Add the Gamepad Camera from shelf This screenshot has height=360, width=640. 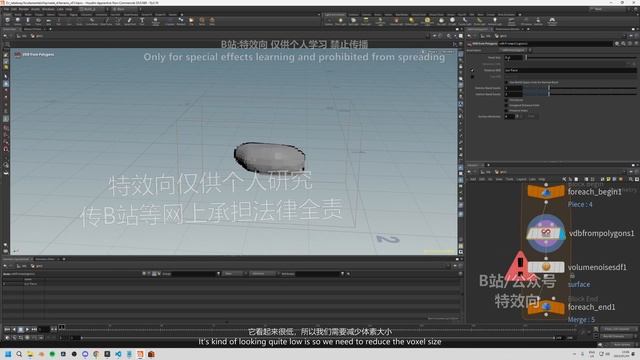(552, 21)
